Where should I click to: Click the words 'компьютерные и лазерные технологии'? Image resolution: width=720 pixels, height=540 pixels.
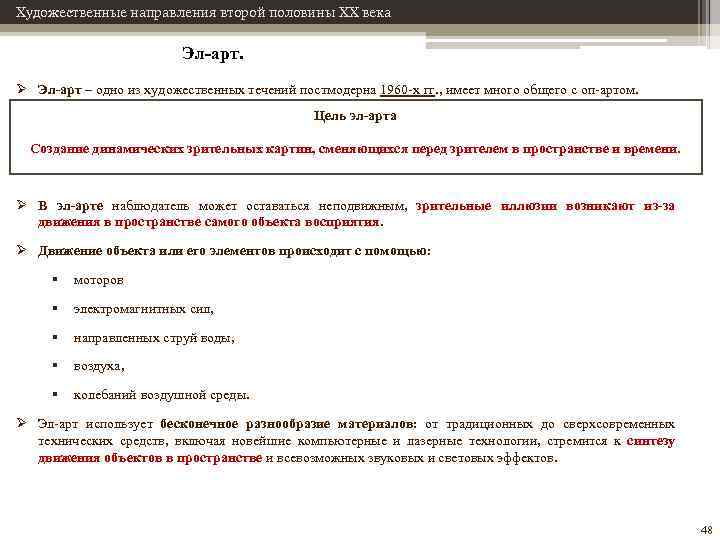416,441
